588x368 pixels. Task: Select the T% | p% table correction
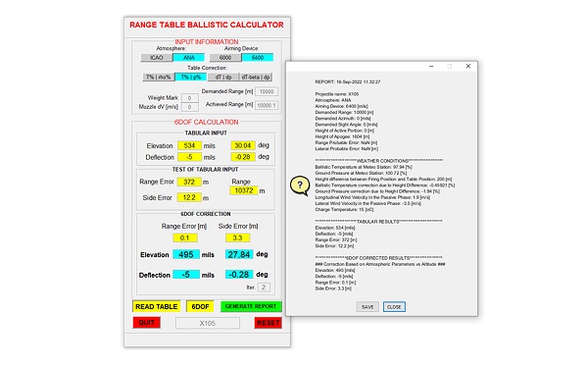tap(191, 77)
